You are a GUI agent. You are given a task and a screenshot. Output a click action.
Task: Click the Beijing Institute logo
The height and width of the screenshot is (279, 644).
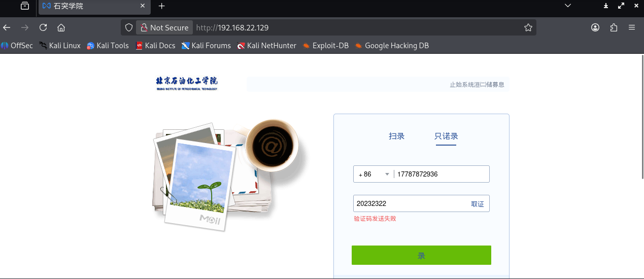[x=187, y=83]
